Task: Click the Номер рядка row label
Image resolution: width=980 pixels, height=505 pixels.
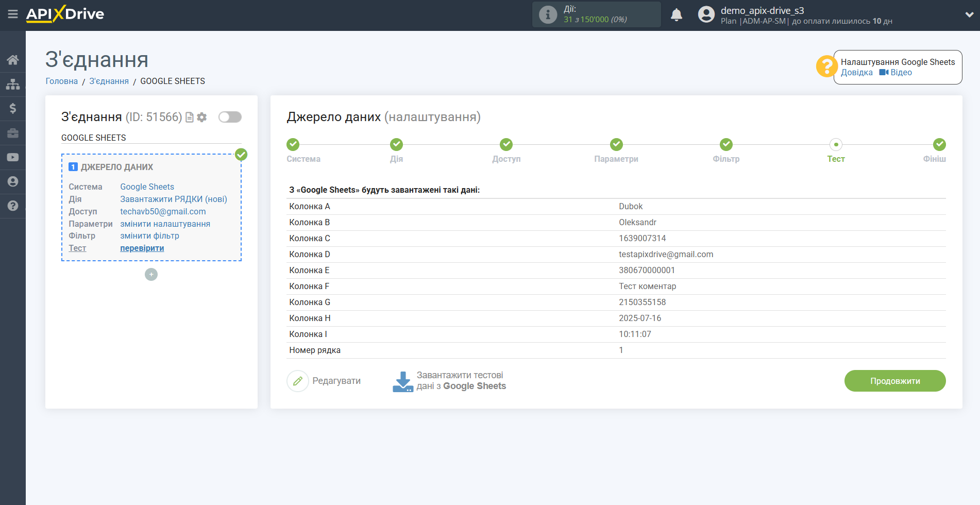Action: 315,350
